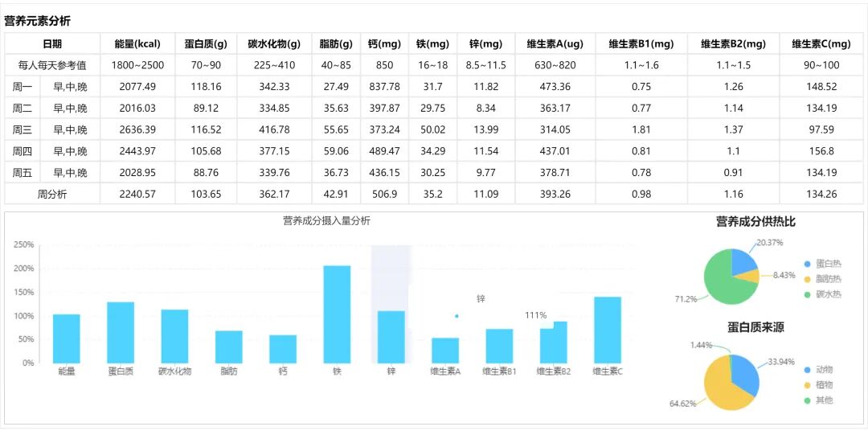Click the 脂肪(g) column header

tap(336, 43)
